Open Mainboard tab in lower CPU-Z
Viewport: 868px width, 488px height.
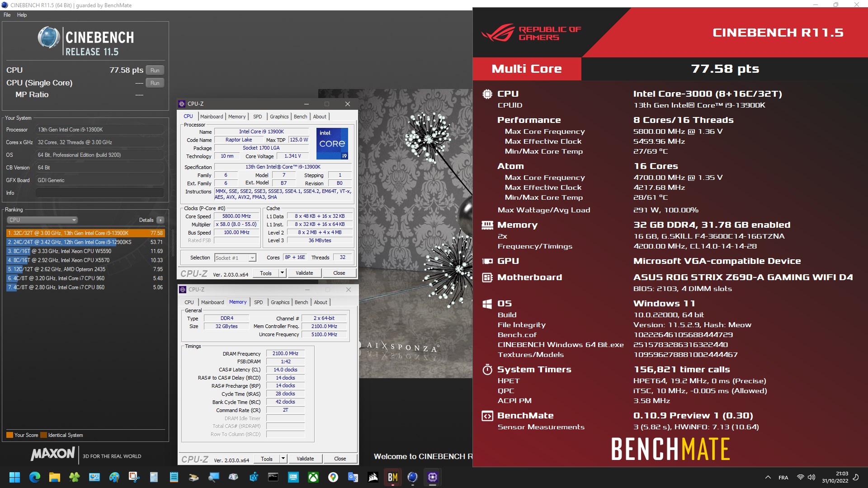(x=212, y=302)
